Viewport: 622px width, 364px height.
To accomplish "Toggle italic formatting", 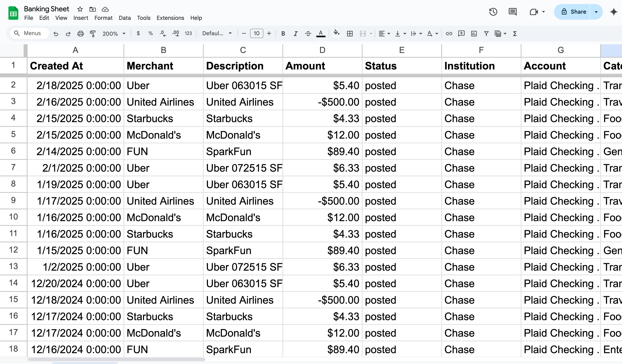I will tap(295, 33).
